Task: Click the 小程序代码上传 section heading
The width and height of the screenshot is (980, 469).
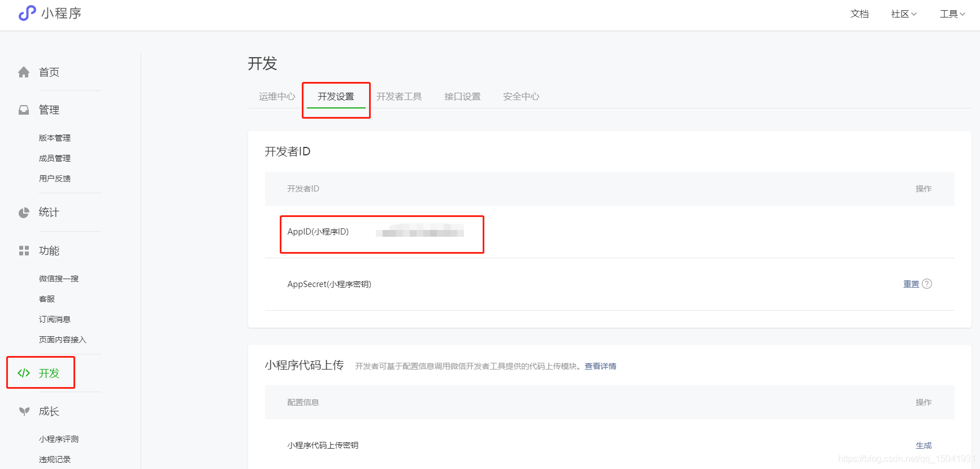Action: point(304,365)
